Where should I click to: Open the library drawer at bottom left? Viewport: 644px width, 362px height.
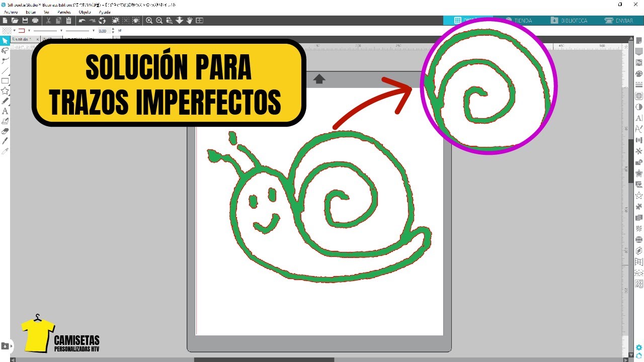point(5,346)
